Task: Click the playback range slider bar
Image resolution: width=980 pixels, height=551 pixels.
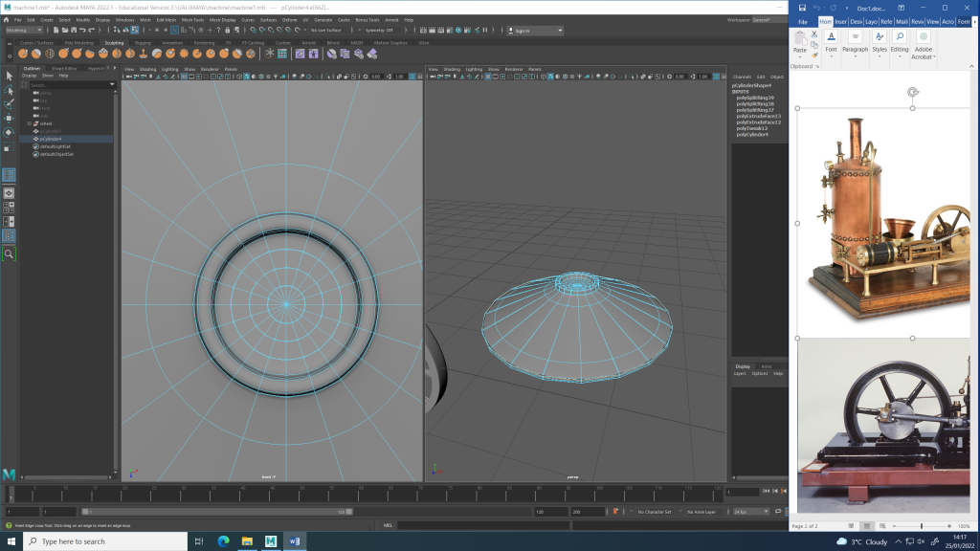Action: pos(216,512)
